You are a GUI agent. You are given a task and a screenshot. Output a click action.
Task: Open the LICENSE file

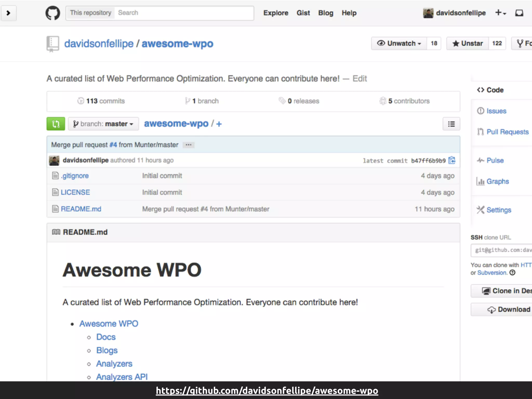pyautogui.click(x=75, y=192)
